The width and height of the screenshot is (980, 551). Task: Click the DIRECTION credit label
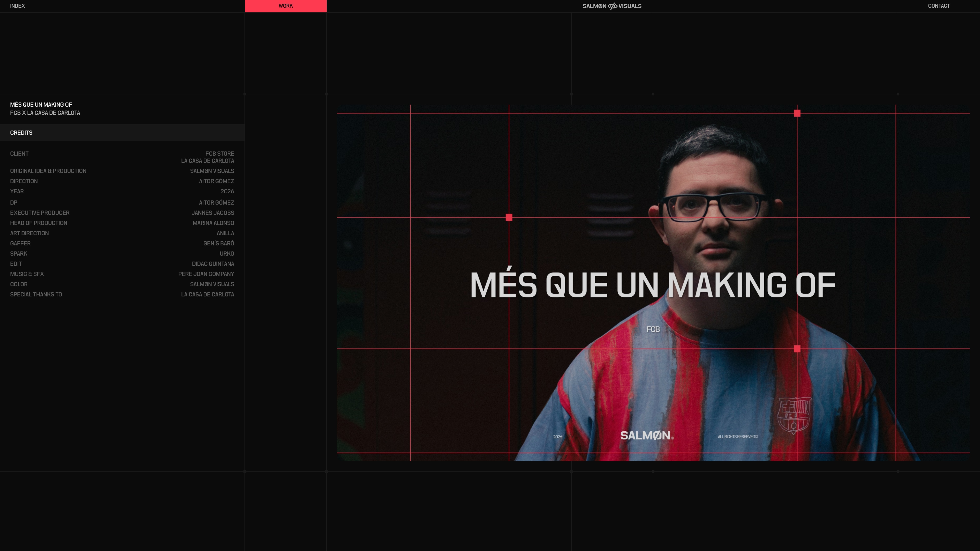pyautogui.click(x=24, y=181)
